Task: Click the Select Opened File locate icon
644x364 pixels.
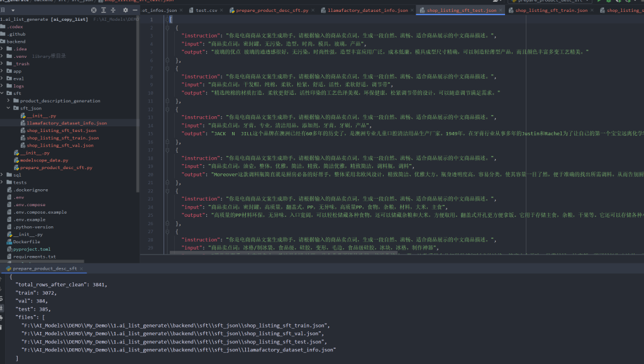Action: 94,11
